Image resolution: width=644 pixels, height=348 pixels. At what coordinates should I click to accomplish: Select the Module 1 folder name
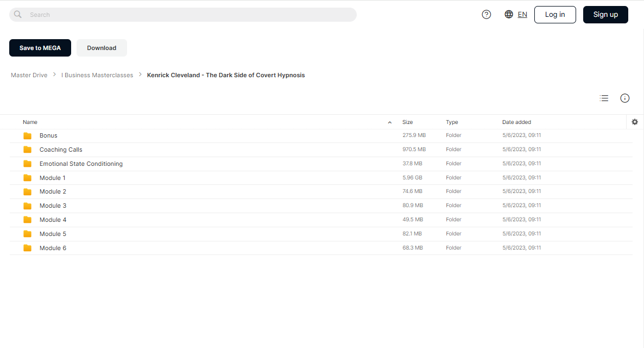tap(53, 178)
